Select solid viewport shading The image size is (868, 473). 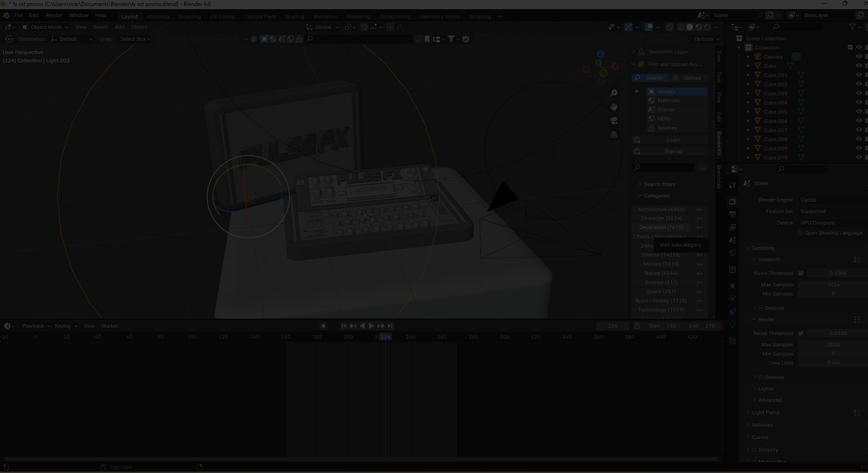pos(690,27)
